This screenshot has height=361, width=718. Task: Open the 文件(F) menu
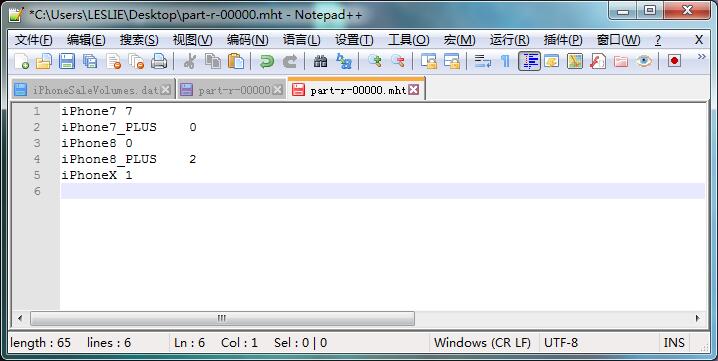[33, 40]
